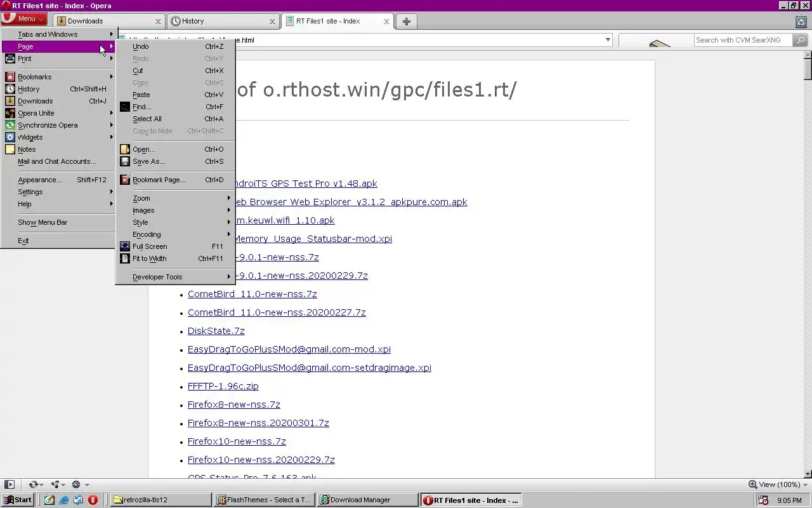
Task: Click the Windows Start button
Action: (18, 500)
